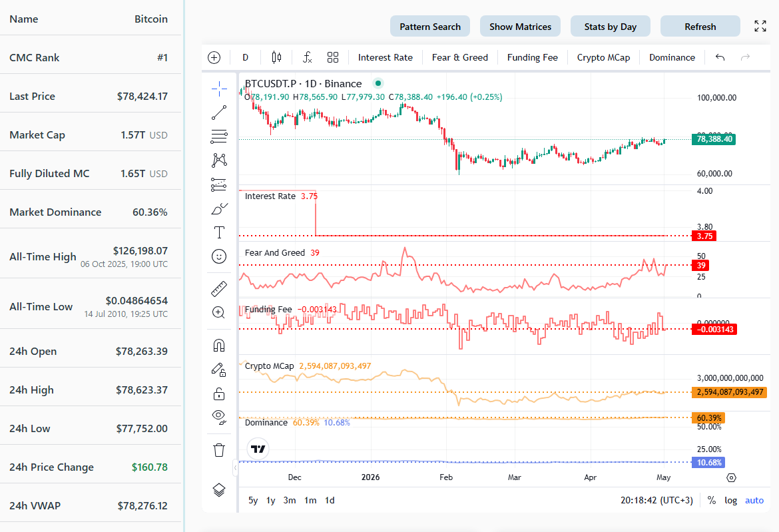Click the 78,388.40 price axis label
Screen dimensions: 779x532
pyautogui.click(x=714, y=139)
